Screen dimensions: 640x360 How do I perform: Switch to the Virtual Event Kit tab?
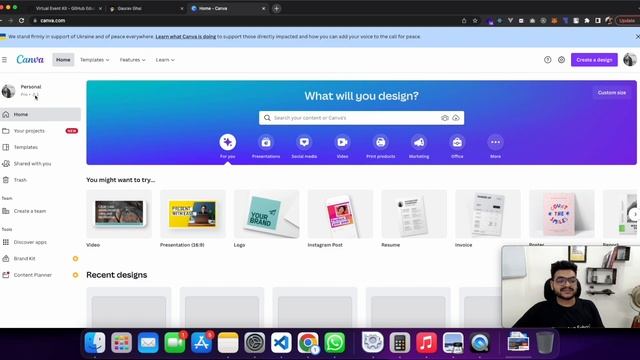(65, 8)
